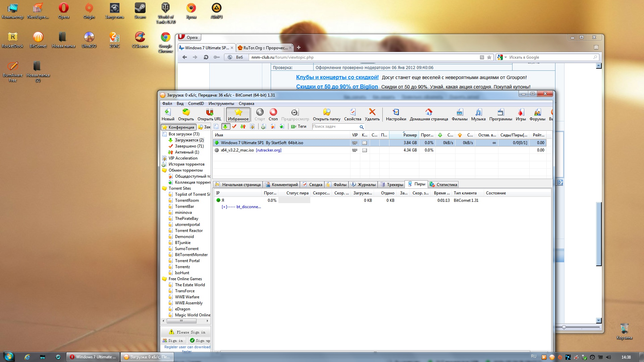Click the Новый torrent toolbar icon

click(168, 112)
